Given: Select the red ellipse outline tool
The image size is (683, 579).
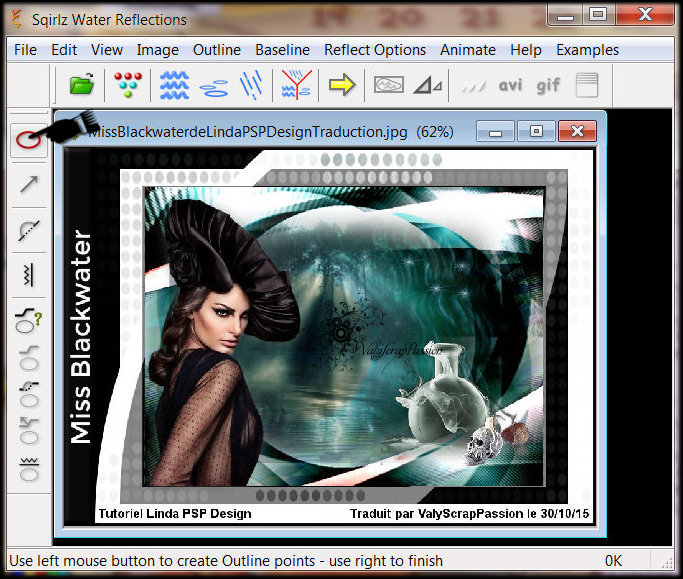Looking at the screenshot, I should pyautogui.click(x=29, y=139).
